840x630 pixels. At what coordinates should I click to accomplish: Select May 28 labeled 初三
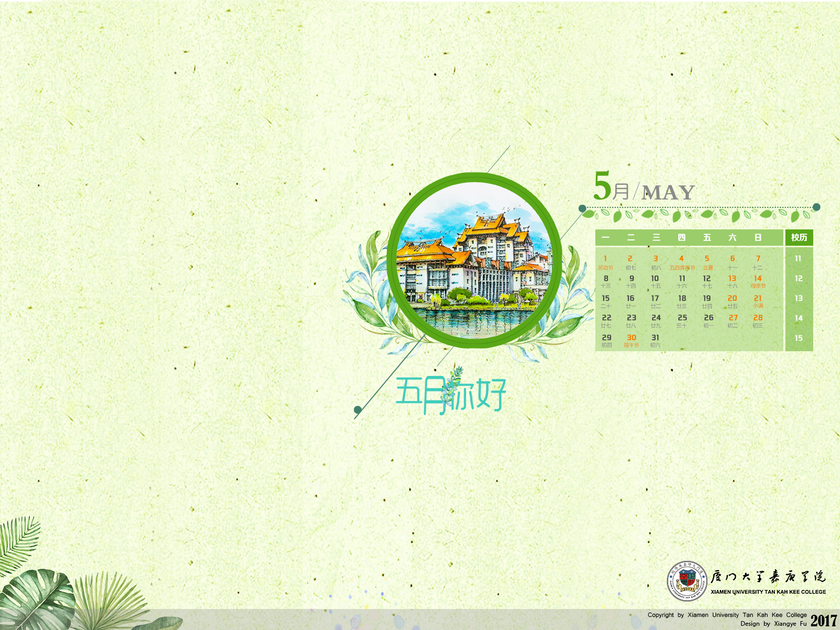[x=758, y=321]
